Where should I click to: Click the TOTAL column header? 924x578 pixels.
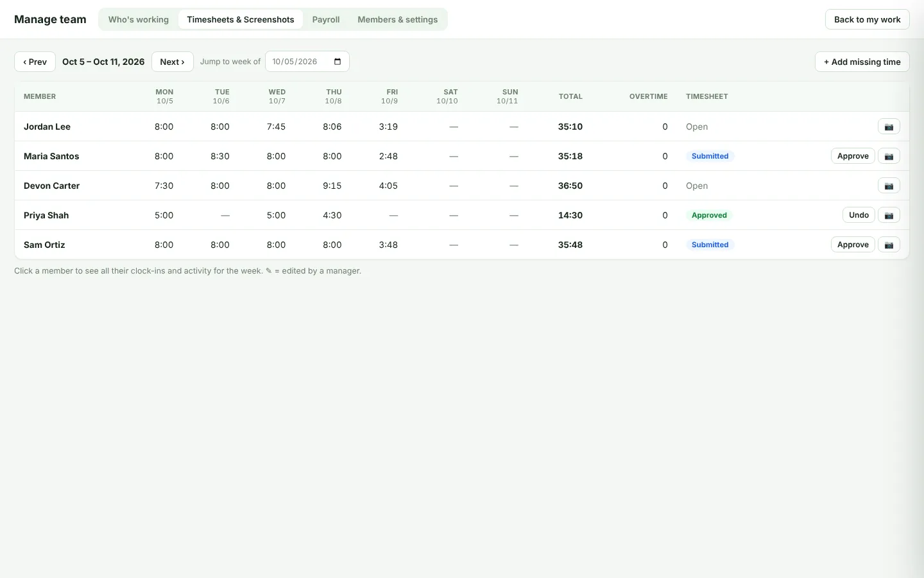(x=570, y=96)
